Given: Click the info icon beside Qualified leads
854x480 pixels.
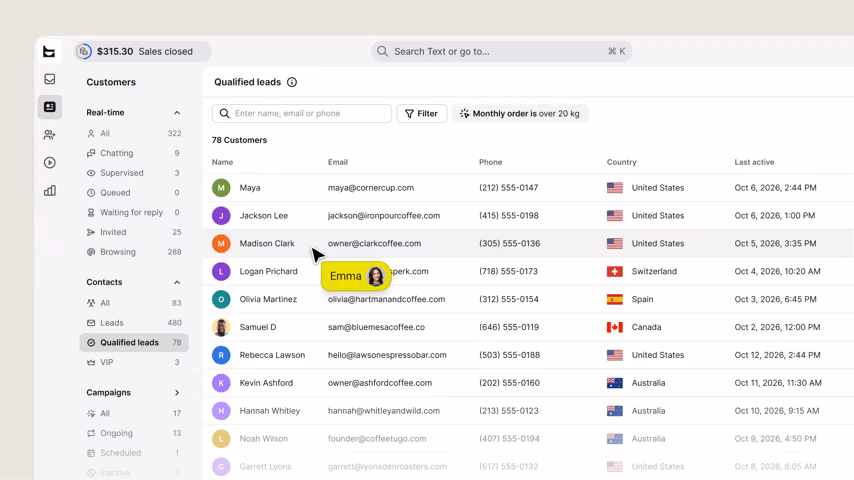Looking at the screenshot, I should pos(292,82).
